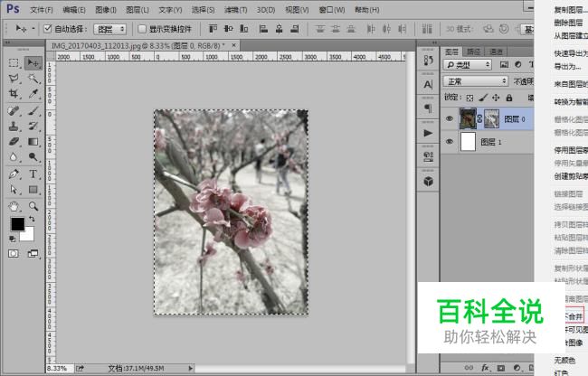Viewport: 588px width, 376px height.
Task: Select the Eyedropper tool
Action: [33, 94]
